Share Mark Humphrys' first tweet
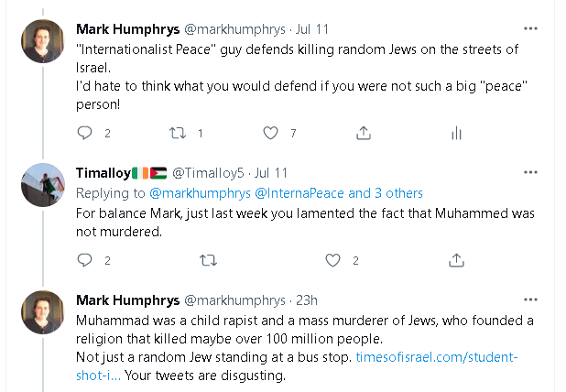Image resolution: width=566 pixels, height=392 pixels. [364, 133]
